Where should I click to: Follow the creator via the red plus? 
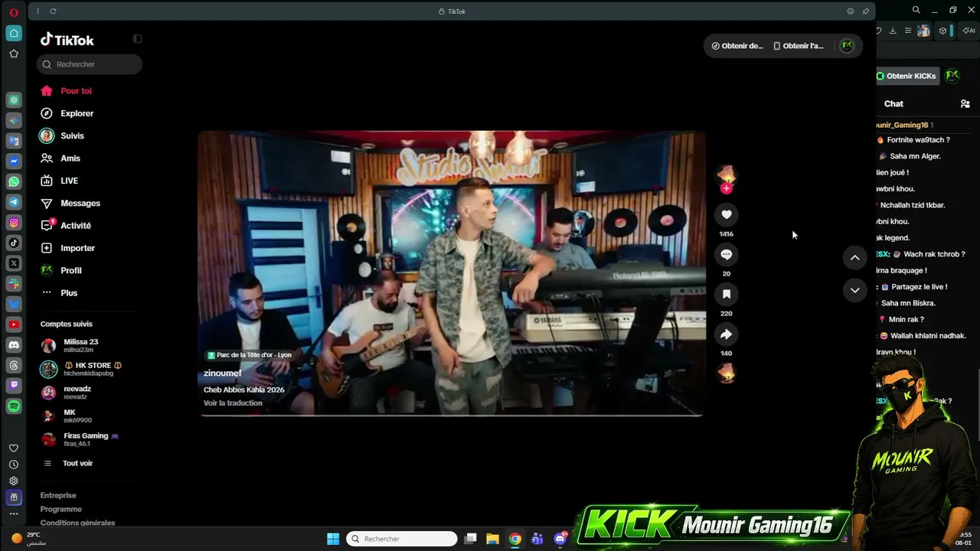727,188
